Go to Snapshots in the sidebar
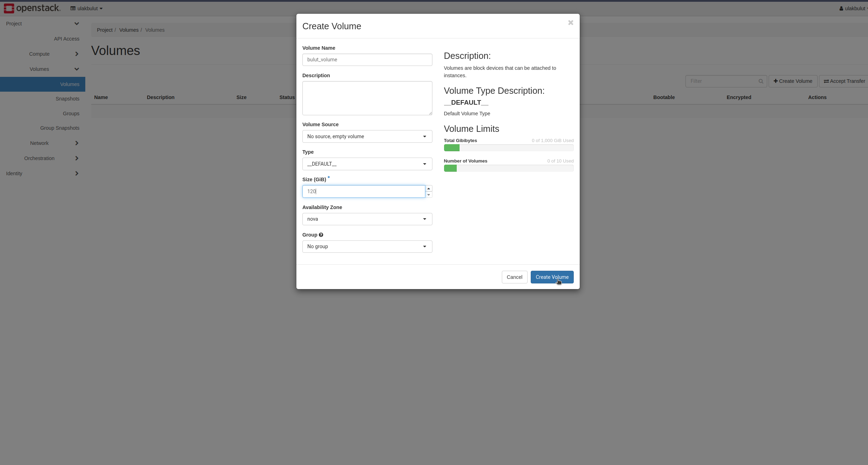This screenshot has height=465, width=868. (x=67, y=99)
